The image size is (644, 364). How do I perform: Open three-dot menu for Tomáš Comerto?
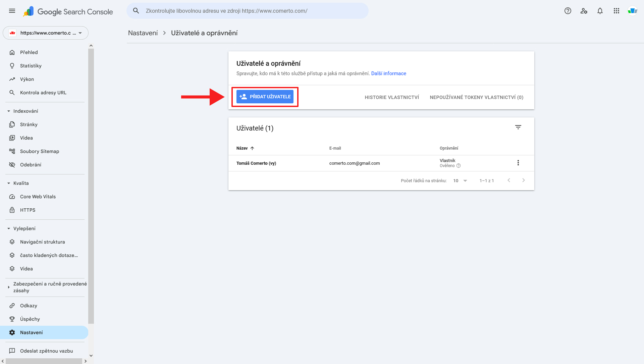(x=518, y=163)
